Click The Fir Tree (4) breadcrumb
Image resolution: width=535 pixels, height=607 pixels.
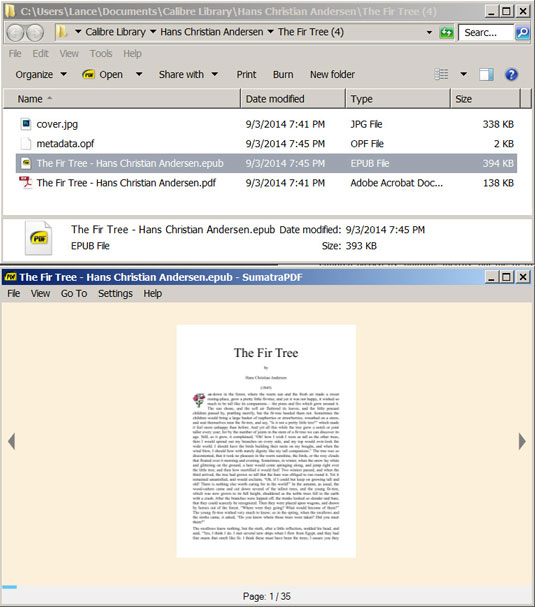pyautogui.click(x=311, y=32)
